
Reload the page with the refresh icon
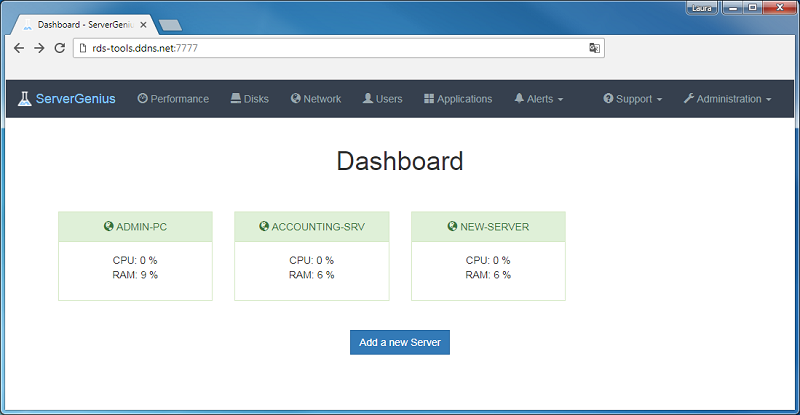(x=60, y=48)
